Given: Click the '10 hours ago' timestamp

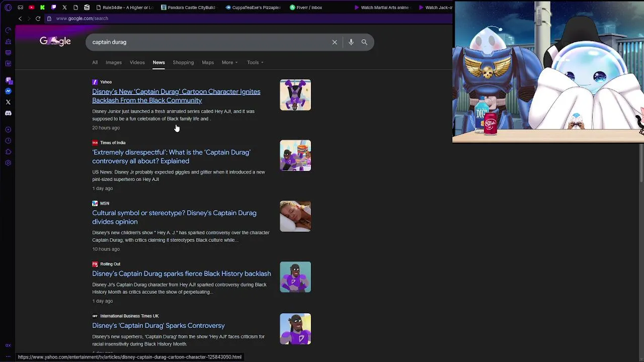Looking at the screenshot, I should [106, 249].
